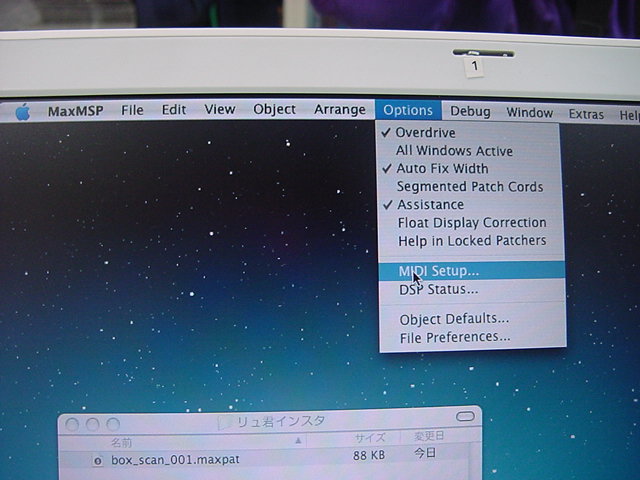
Task: Click box_scan_001.maxpat file icon
Action: [98, 461]
